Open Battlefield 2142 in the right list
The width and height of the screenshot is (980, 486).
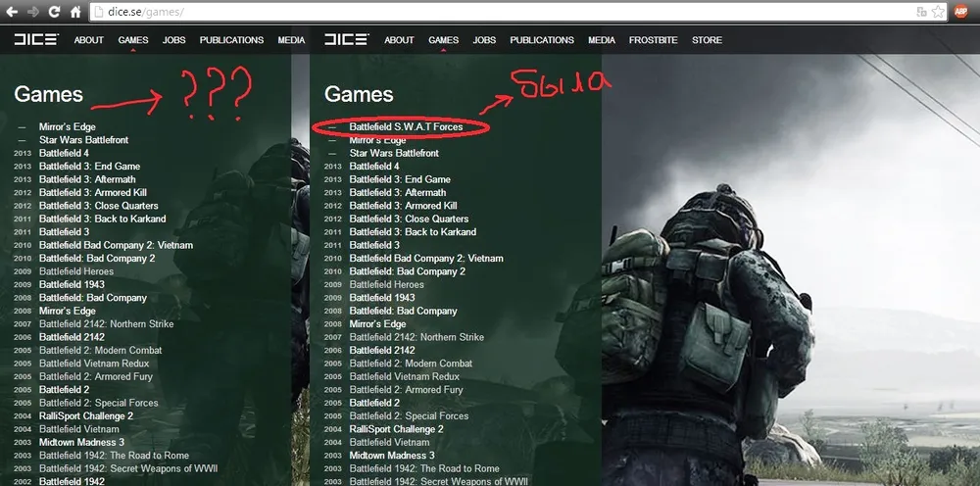pyautogui.click(x=382, y=350)
